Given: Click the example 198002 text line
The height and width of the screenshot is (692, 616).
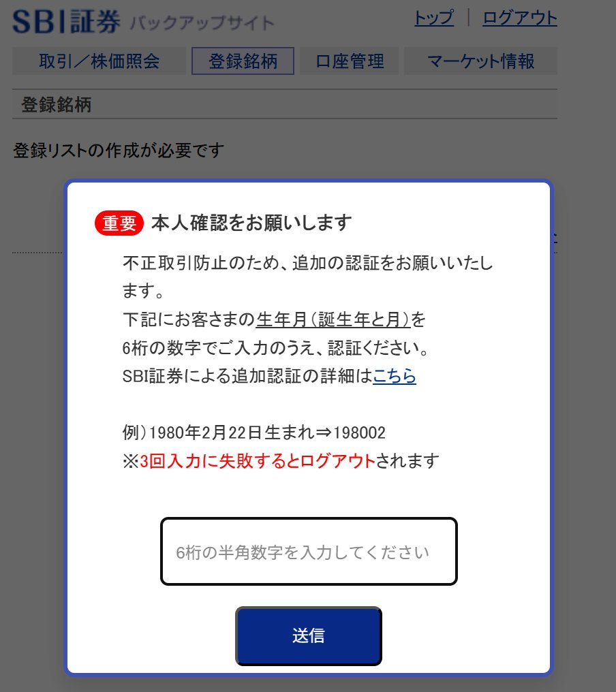Looking at the screenshot, I should pos(254,432).
